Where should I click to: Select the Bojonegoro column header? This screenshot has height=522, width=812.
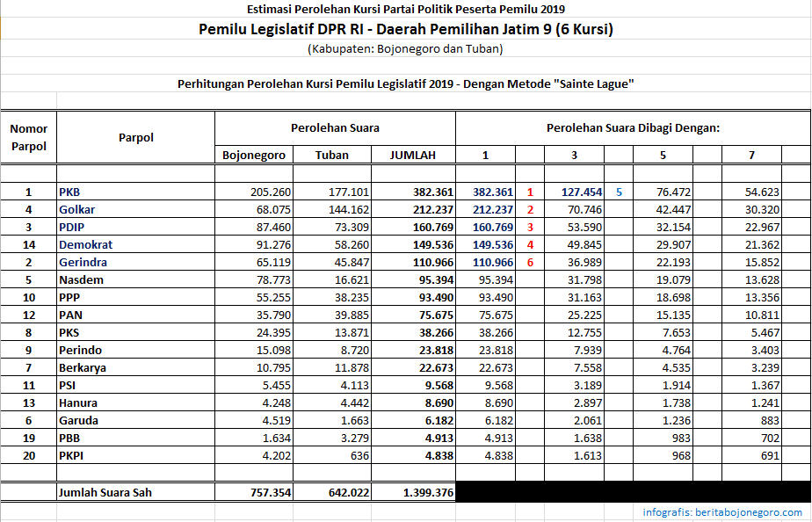pyautogui.click(x=254, y=155)
